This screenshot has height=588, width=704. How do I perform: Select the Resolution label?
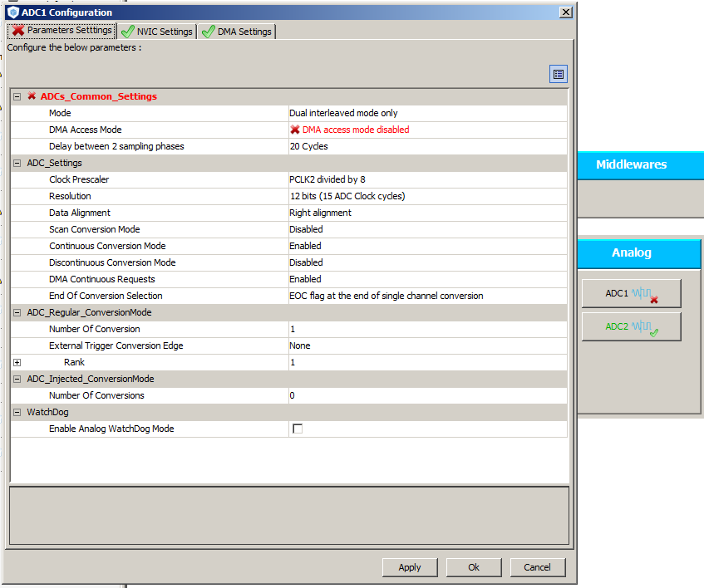pos(70,196)
